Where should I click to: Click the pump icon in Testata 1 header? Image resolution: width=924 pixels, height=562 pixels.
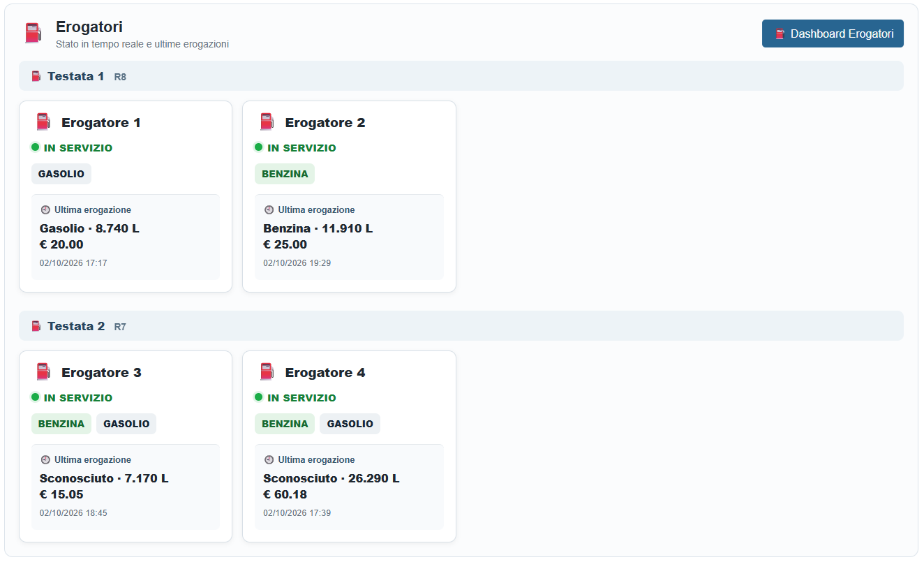[36, 76]
